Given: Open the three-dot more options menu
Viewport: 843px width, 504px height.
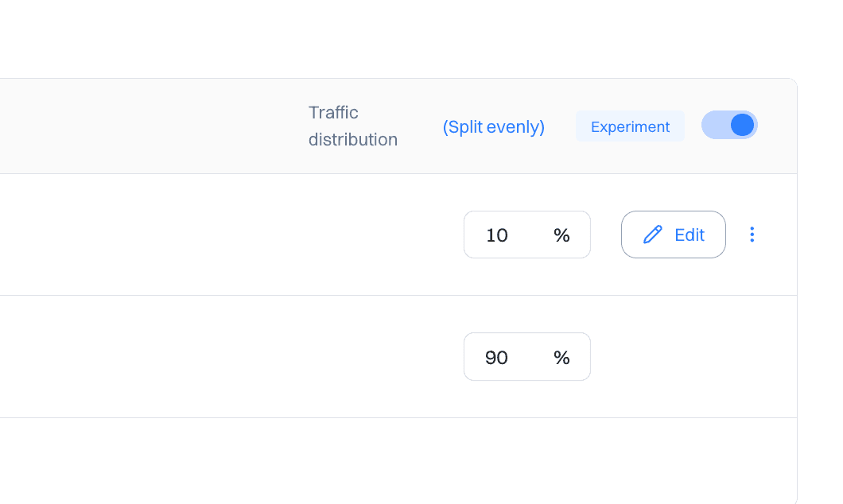Looking at the screenshot, I should click(752, 235).
